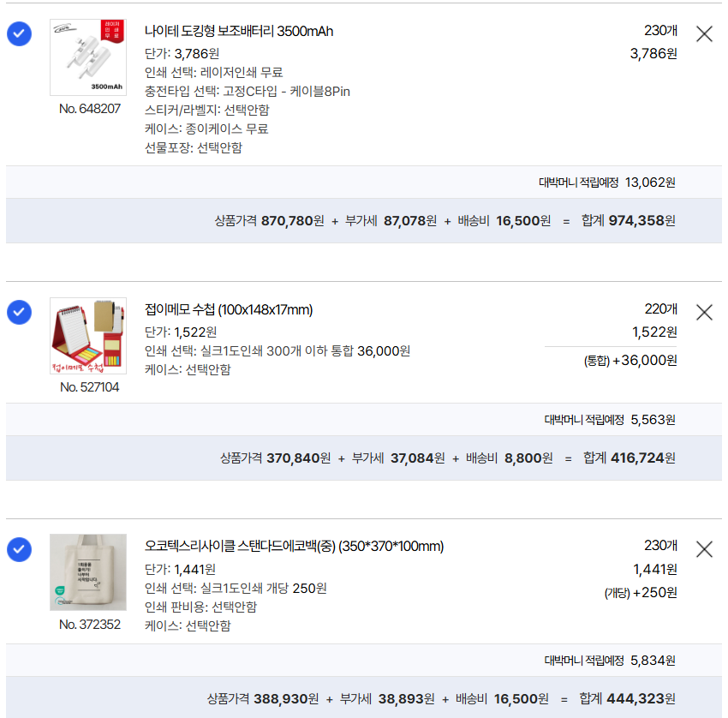The width and height of the screenshot is (728, 718).
Task: Open the 보조배터리 product thumbnail image
Action: [x=88, y=57]
